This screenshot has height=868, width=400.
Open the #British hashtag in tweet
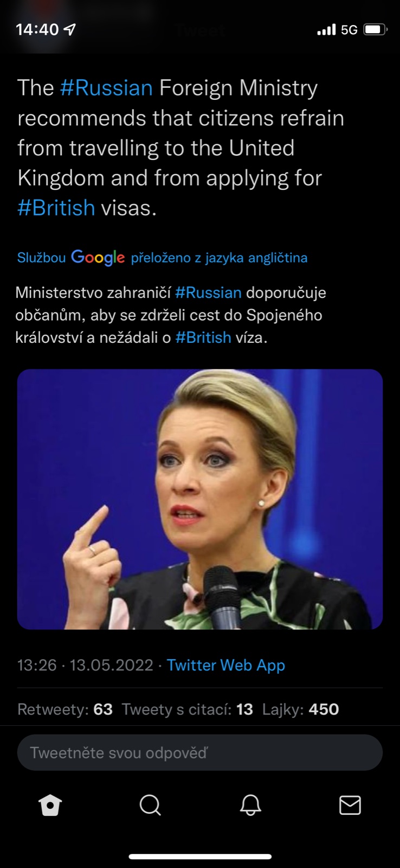click(56, 208)
